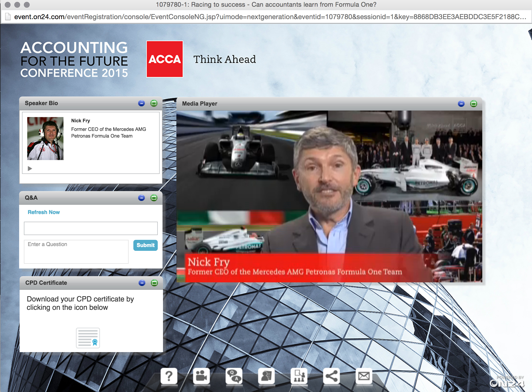Click the CPD Certificate panel title
The height and width of the screenshot is (392, 532).
pos(46,283)
